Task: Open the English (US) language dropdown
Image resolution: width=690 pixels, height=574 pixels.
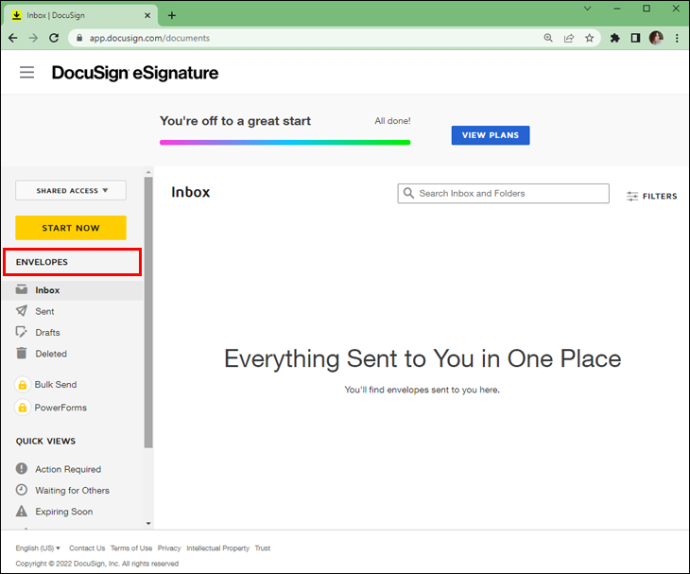Action: click(x=38, y=548)
